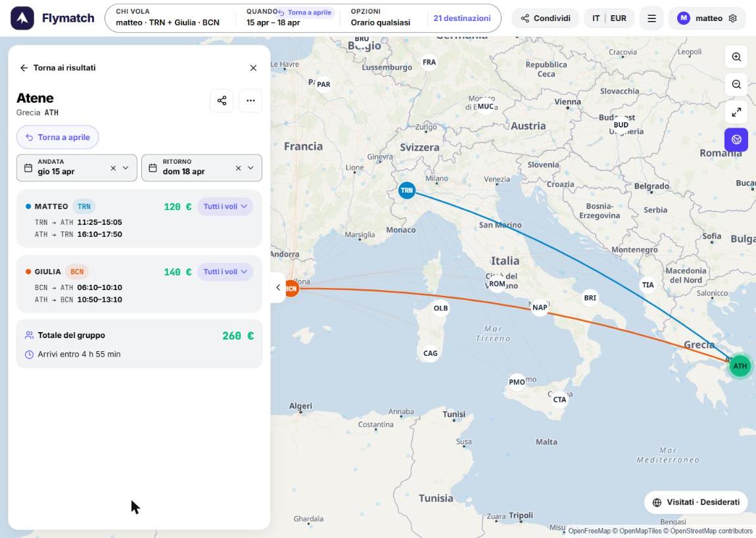Select the BCN origin marker on map

291,289
